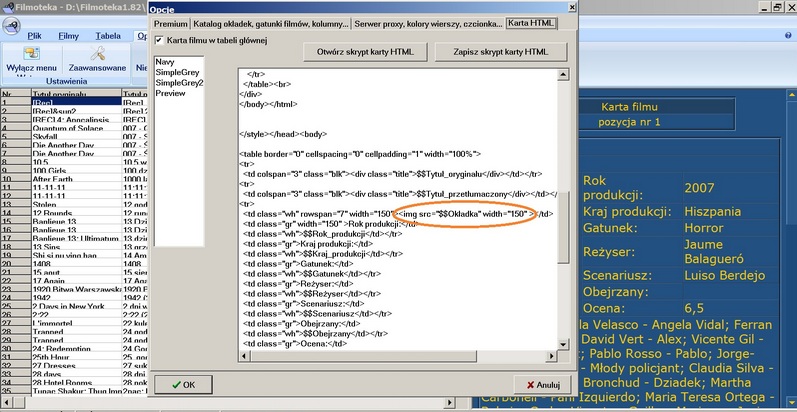This screenshot has width=797, height=412.
Task: Confirm options with the OK button
Action: 182,384
